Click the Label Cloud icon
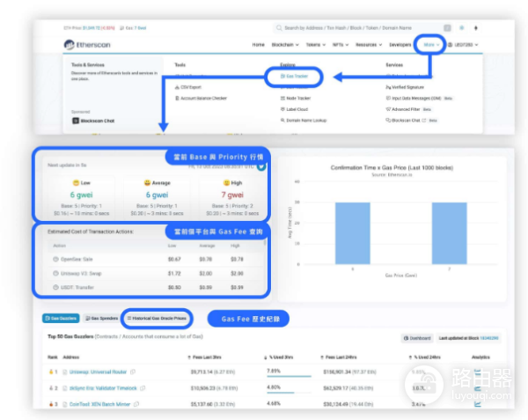 282,109
